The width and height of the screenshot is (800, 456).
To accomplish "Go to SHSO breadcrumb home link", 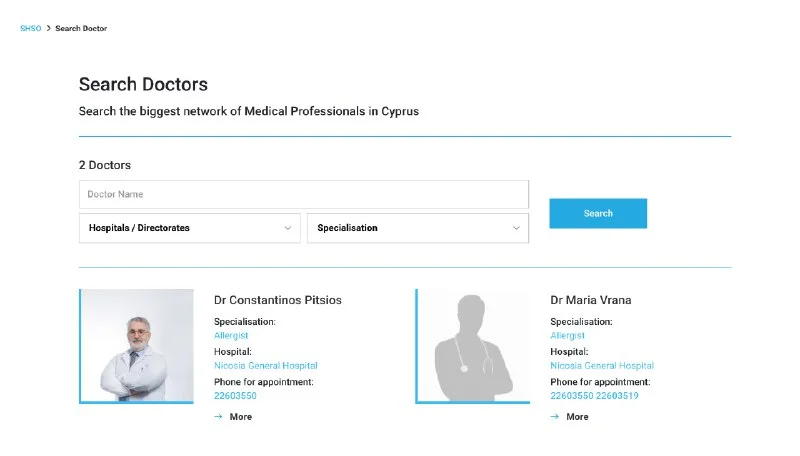I will [x=30, y=28].
